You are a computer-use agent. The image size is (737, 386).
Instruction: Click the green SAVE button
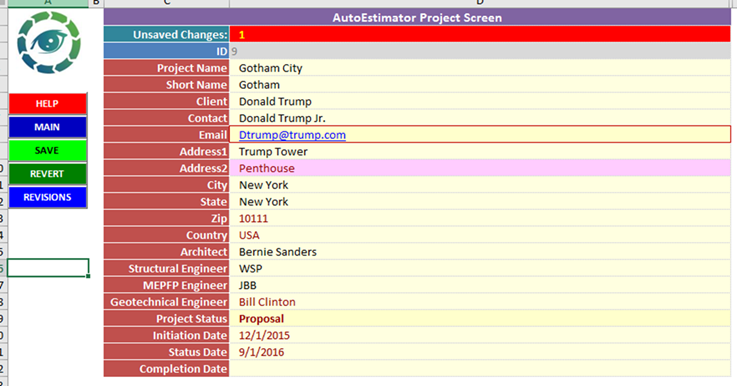(x=47, y=150)
